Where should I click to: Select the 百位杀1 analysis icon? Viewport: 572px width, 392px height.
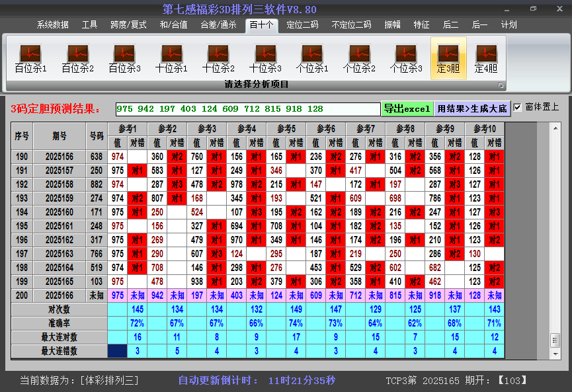pyautogui.click(x=30, y=58)
